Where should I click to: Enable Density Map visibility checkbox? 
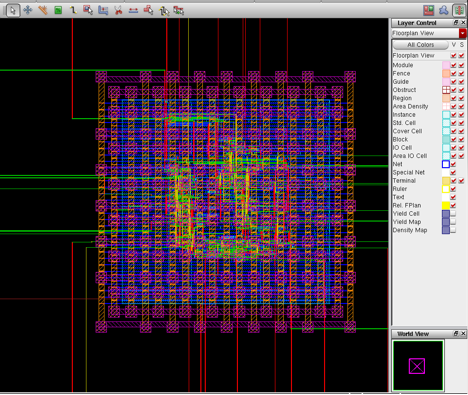tap(453, 230)
